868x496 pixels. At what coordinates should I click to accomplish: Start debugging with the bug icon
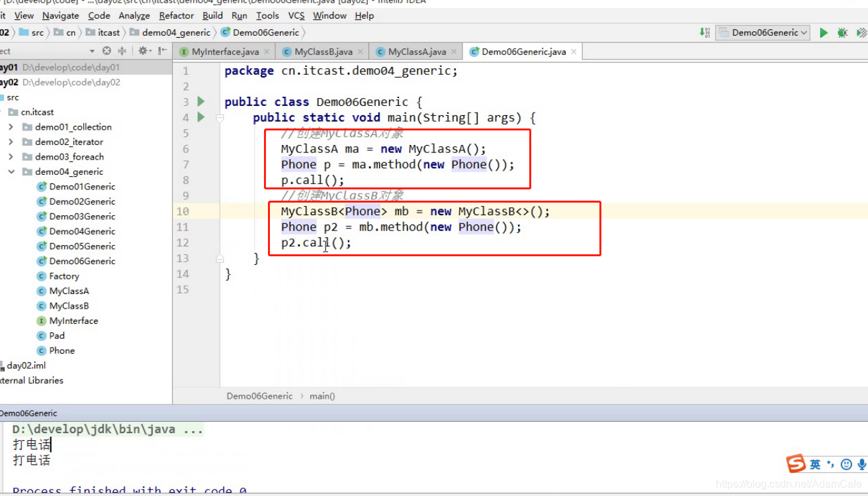point(842,32)
